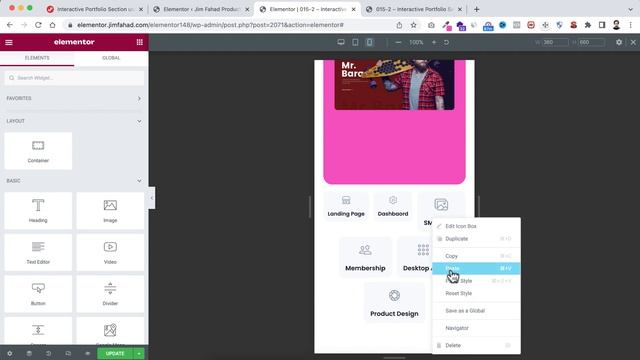640x360 pixels.
Task: Choose Paste from context menu
Action: click(476, 268)
